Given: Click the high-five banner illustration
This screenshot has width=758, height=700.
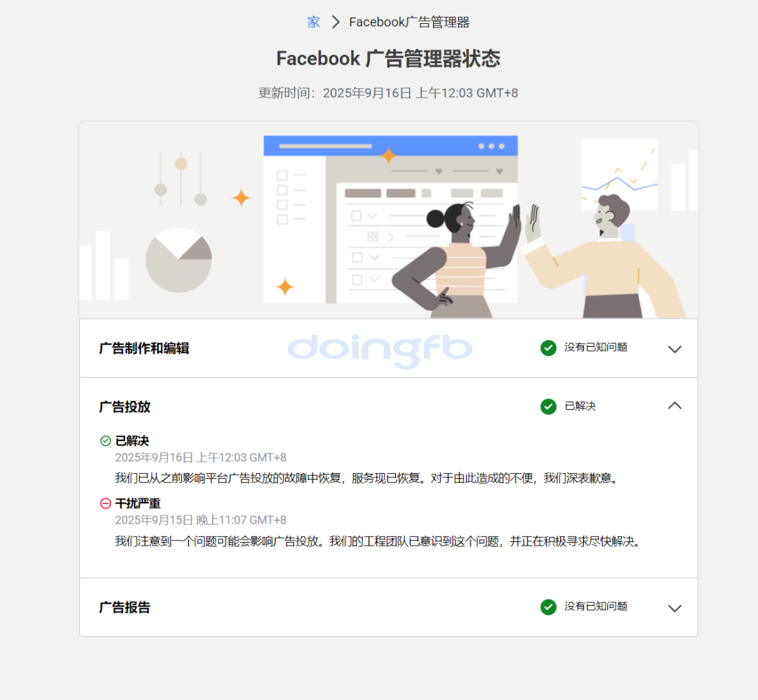Looking at the screenshot, I should click(389, 220).
